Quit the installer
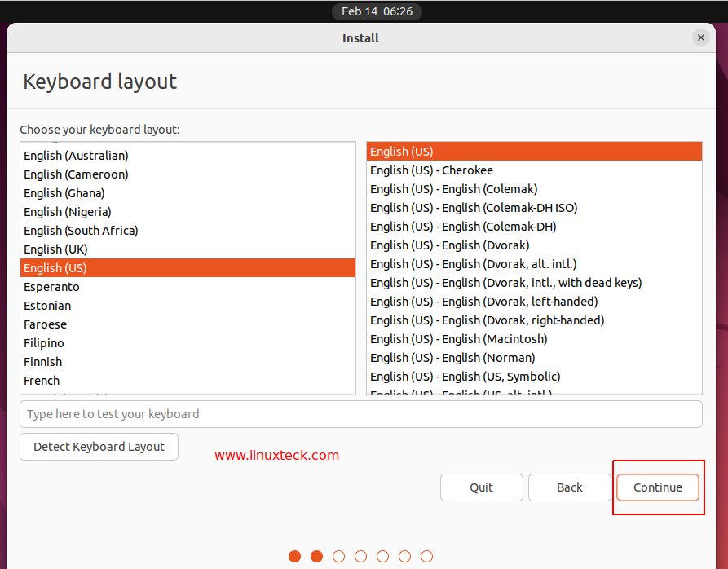The image size is (728, 569). click(481, 487)
